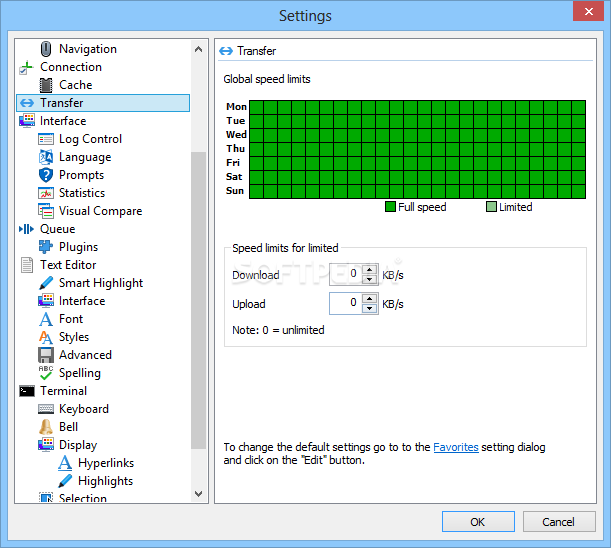This screenshot has width=611, height=548.
Task: Click the Language icon
Action: click(46, 157)
